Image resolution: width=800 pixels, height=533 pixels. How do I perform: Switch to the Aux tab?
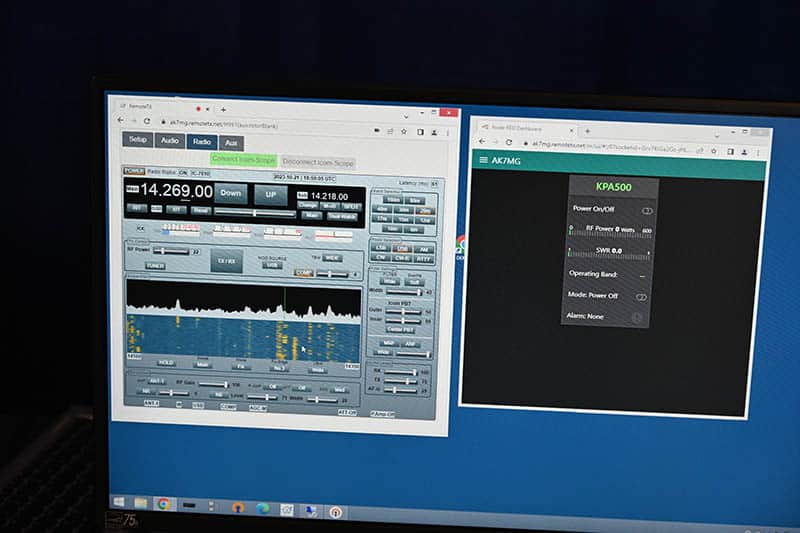(231, 143)
